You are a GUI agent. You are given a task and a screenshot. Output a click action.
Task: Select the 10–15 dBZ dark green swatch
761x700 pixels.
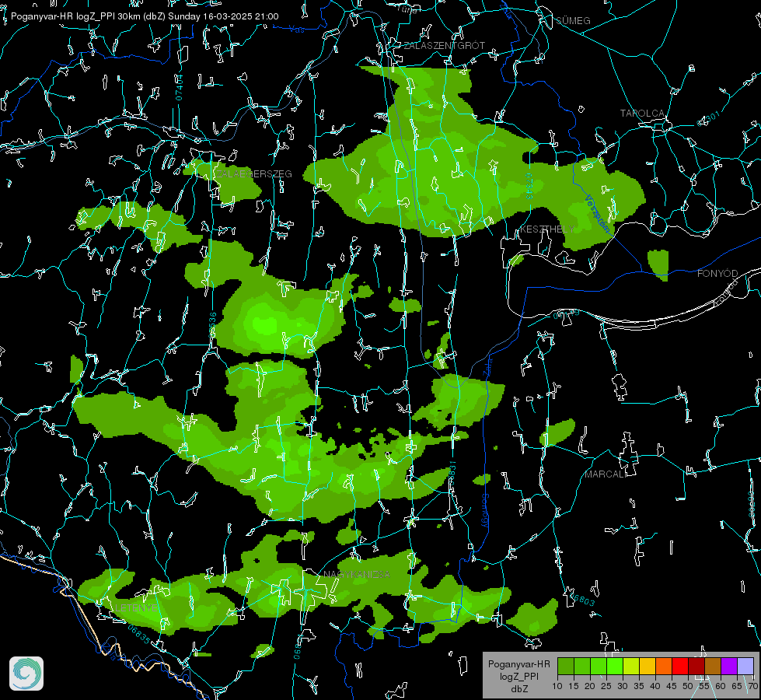[566, 666]
